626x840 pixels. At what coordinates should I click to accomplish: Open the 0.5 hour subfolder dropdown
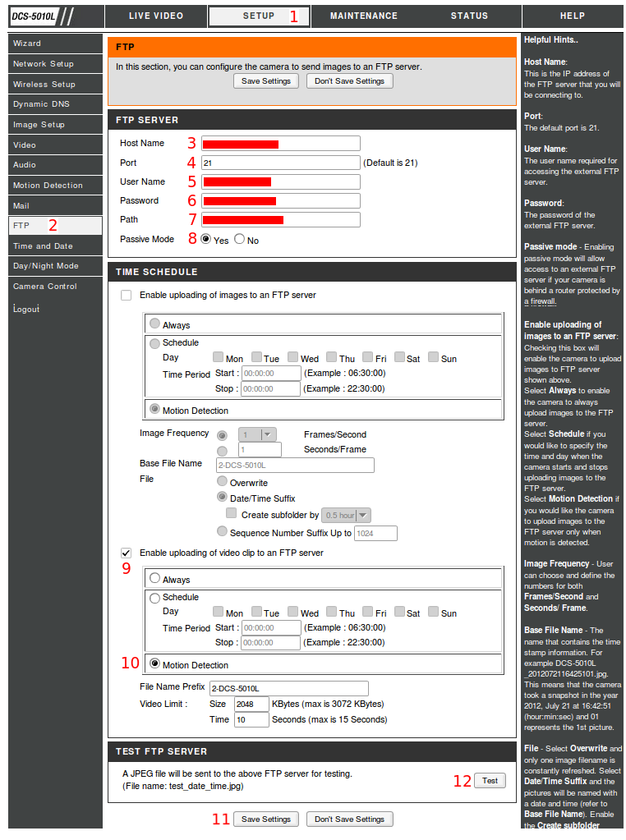point(346,516)
